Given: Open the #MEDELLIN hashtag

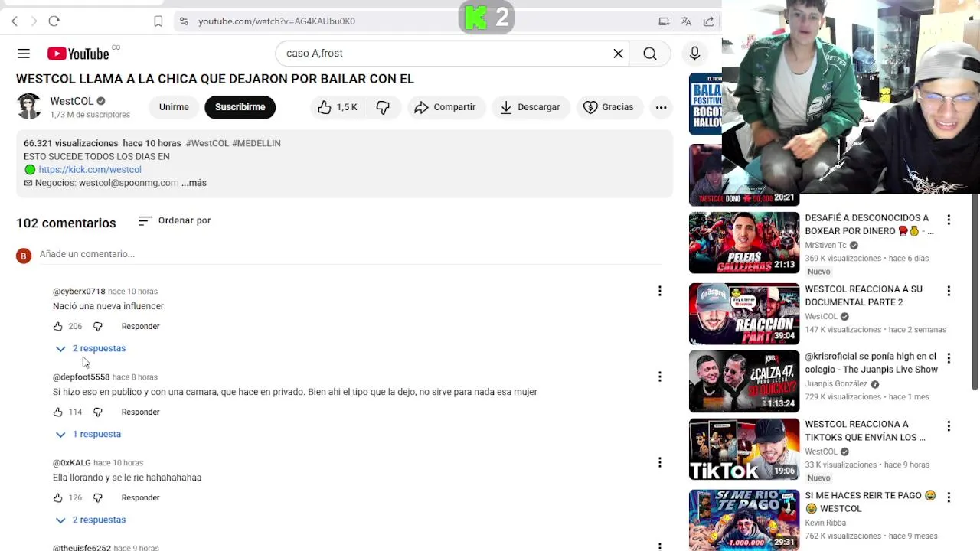Looking at the screenshot, I should click(x=256, y=143).
